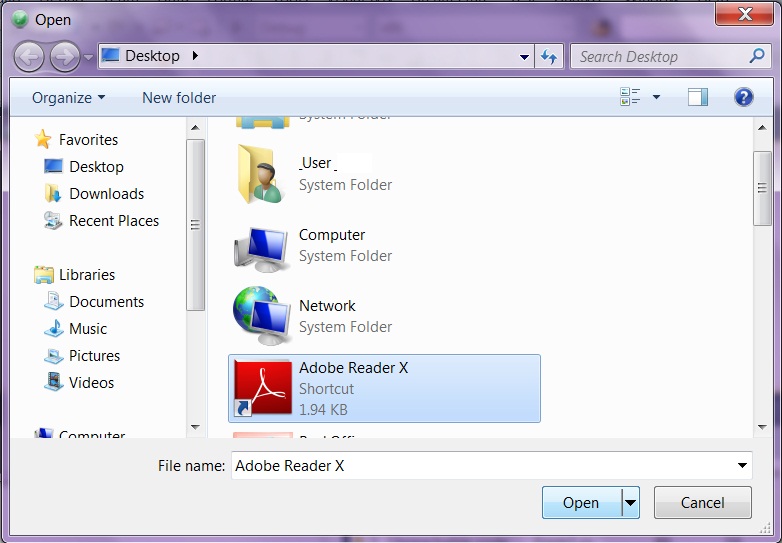
Task: Select Music library
Action: [88, 329]
